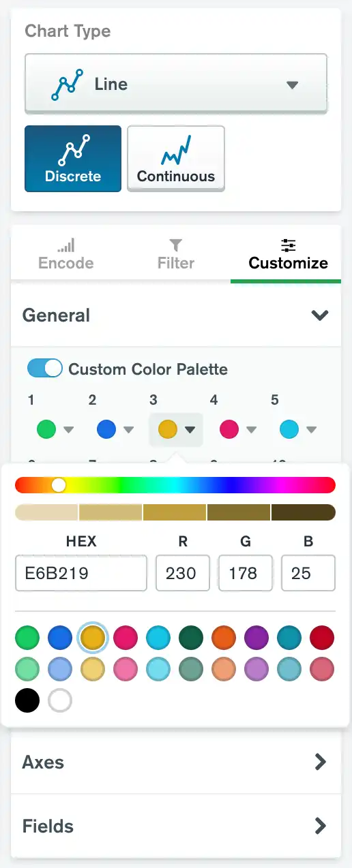Viewport: 352px width, 868px height.
Task: Choose the darkest brown shade swatch
Action: tap(304, 512)
